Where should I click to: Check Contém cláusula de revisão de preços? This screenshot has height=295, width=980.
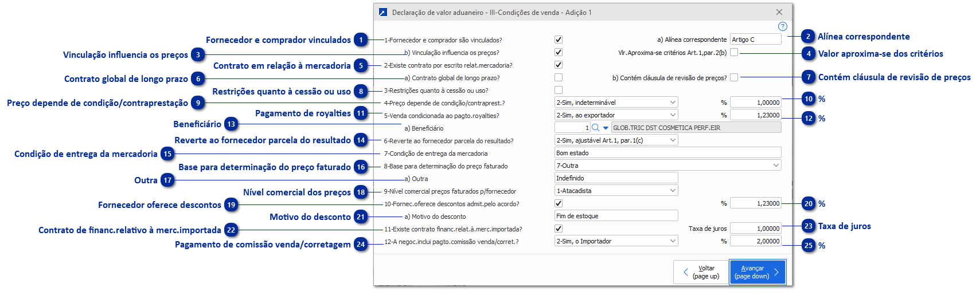[x=734, y=77]
